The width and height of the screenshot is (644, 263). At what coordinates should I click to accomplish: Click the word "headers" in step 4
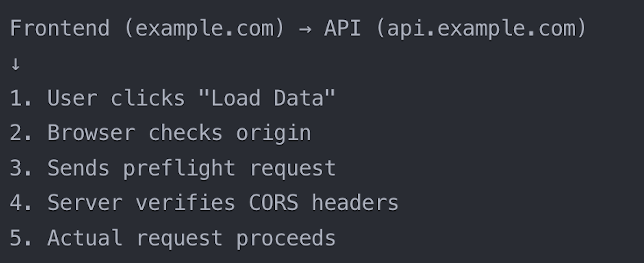(355, 203)
